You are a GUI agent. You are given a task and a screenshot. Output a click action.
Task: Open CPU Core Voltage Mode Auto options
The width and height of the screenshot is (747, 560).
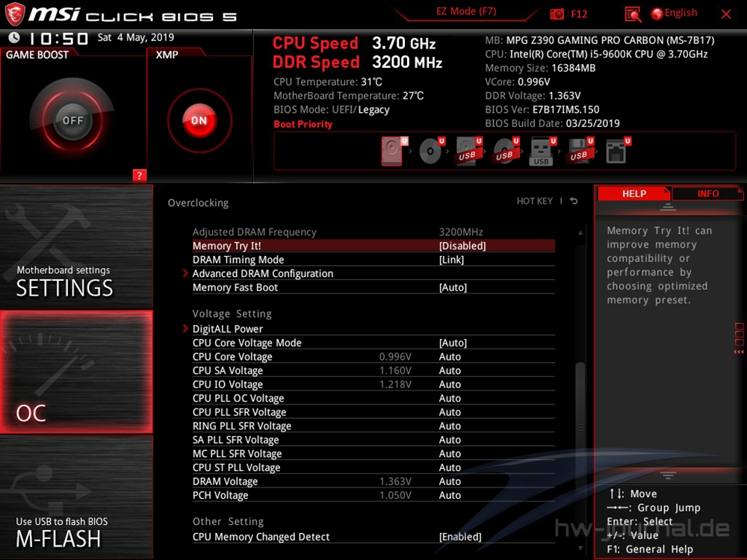pos(453,343)
